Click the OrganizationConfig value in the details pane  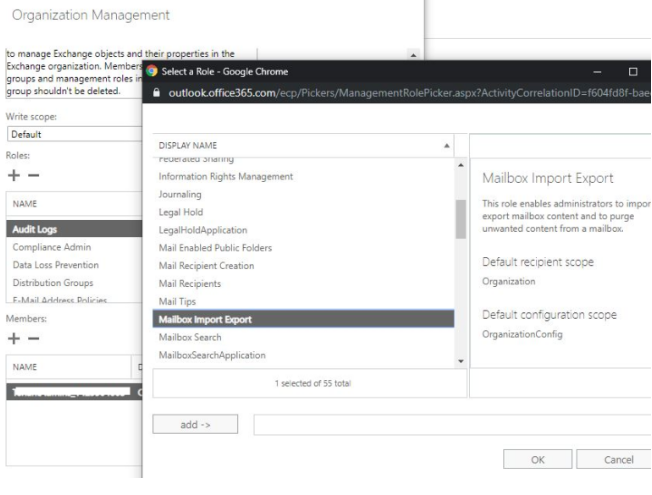(x=522, y=334)
